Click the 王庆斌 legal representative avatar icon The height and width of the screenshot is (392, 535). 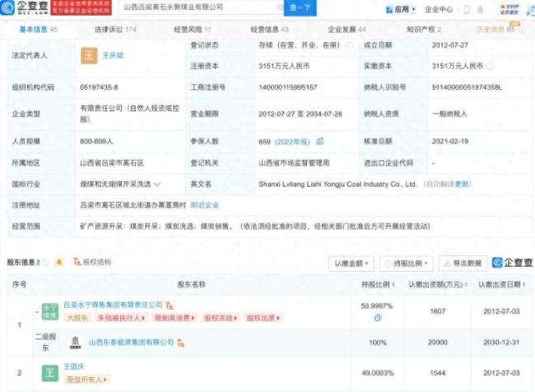tap(88, 55)
